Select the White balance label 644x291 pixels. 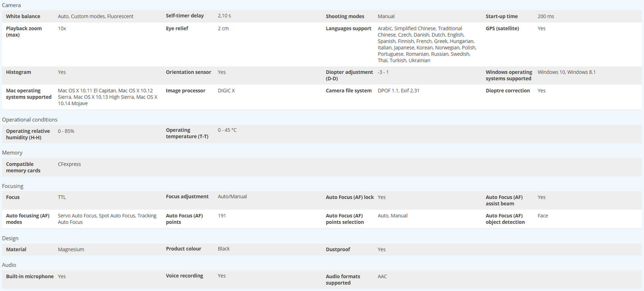click(23, 16)
